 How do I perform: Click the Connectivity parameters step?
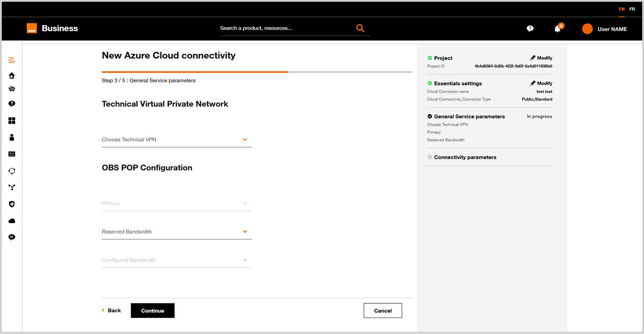point(465,157)
